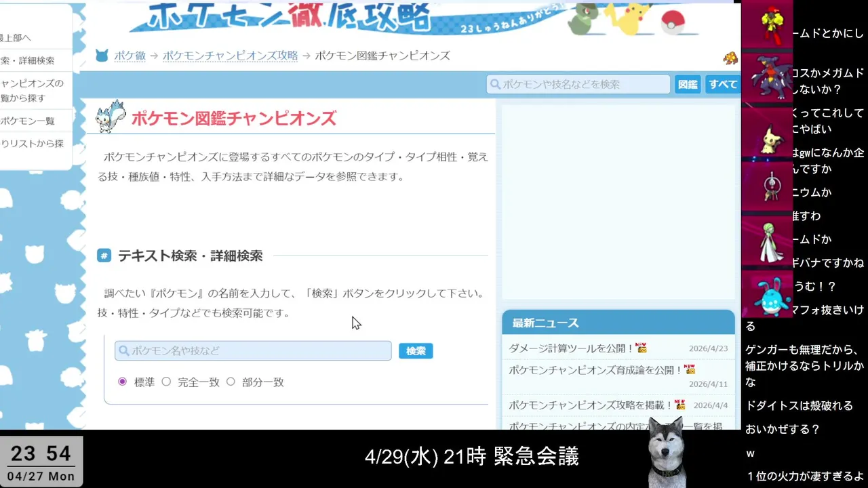This screenshot has height=488, width=868.
Task: Click the top search field for ポケモンや技名
Action: (578, 85)
